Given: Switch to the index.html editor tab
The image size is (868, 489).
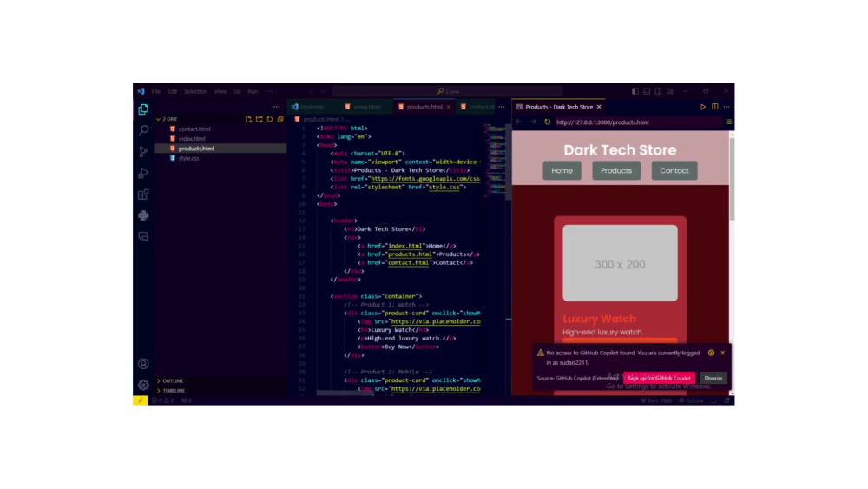Looking at the screenshot, I should coord(366,107).
